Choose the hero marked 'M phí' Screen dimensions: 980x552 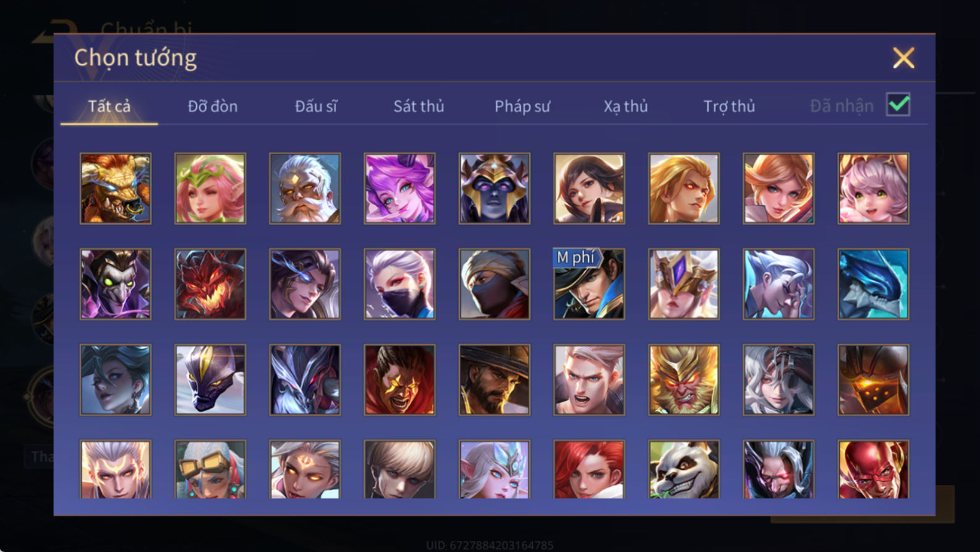(589, 284)
